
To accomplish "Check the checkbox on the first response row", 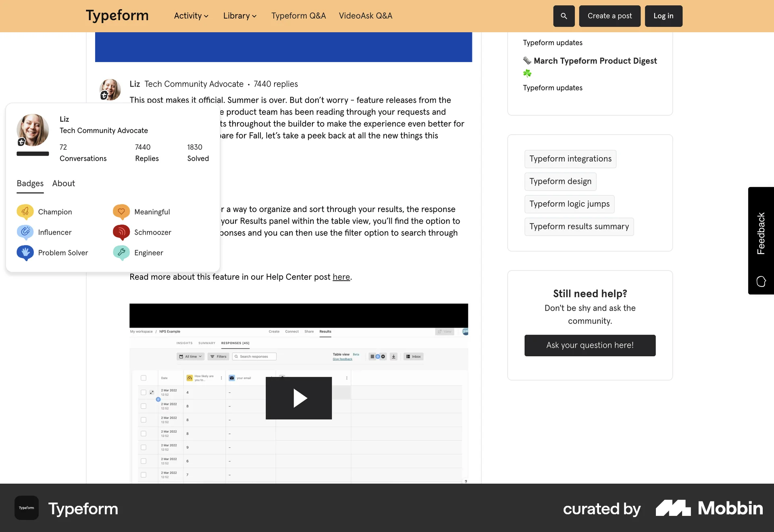I will pyautogui.click(x=144, y=392).
